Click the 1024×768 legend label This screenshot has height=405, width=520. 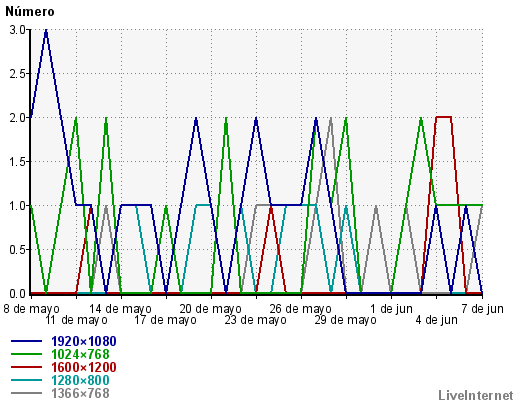[80, 354]
